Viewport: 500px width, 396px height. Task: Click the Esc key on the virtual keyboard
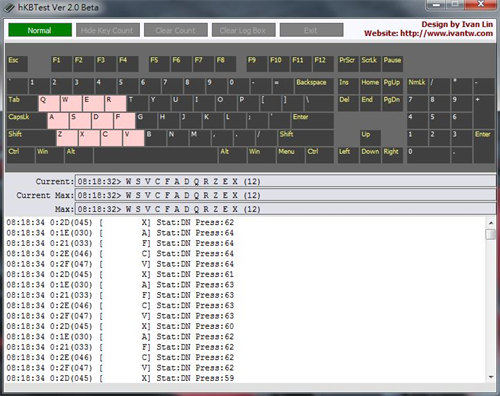point(17,64)
